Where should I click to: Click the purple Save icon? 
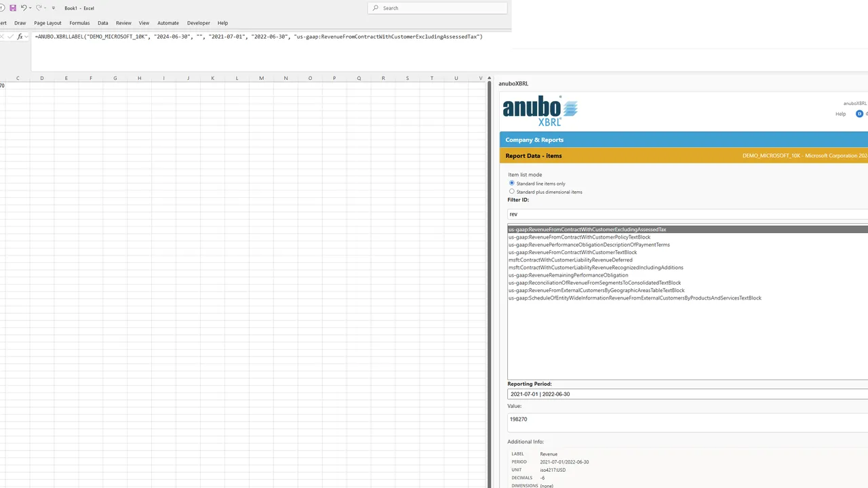[x=13, y=8]
